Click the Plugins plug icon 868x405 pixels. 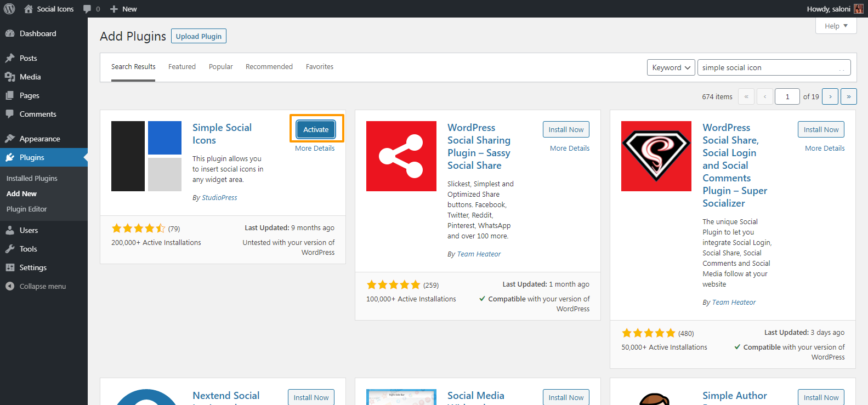click(x=10, y=157)
